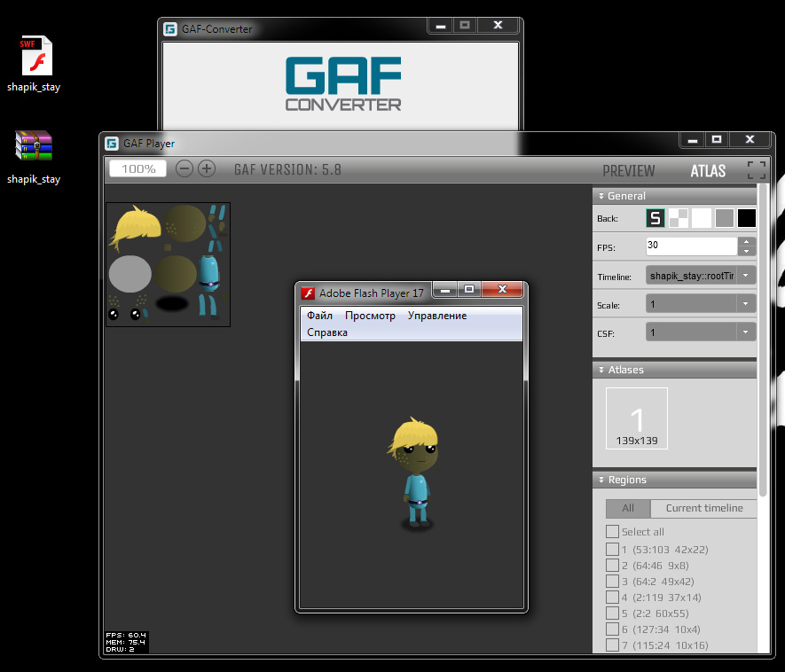The width and height of the screenshot is (785, 672).
Task: Select the S background option
Action: click(655, 218)
